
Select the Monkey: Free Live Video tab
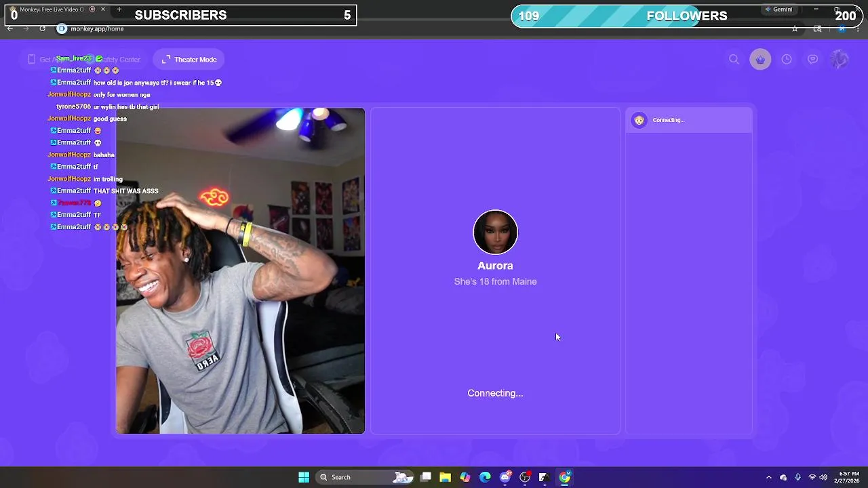click(x=58, y=9)
